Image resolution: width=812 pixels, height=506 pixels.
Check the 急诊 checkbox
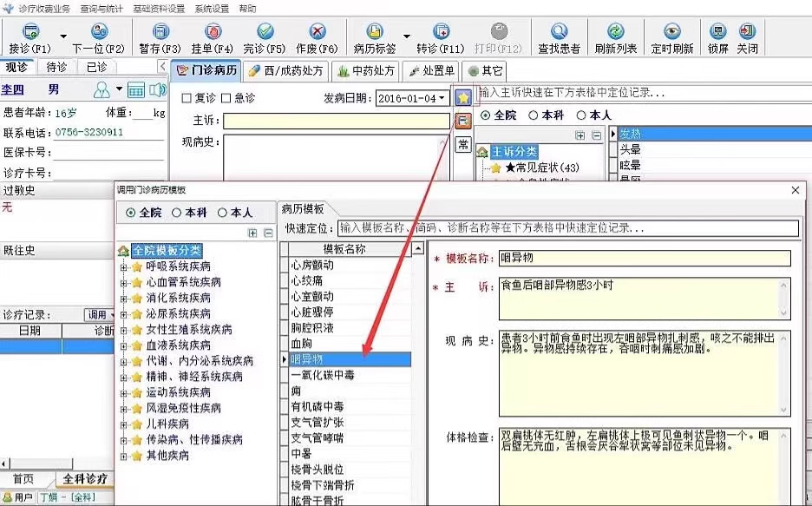pyautogui.click(x=226, y=98)
